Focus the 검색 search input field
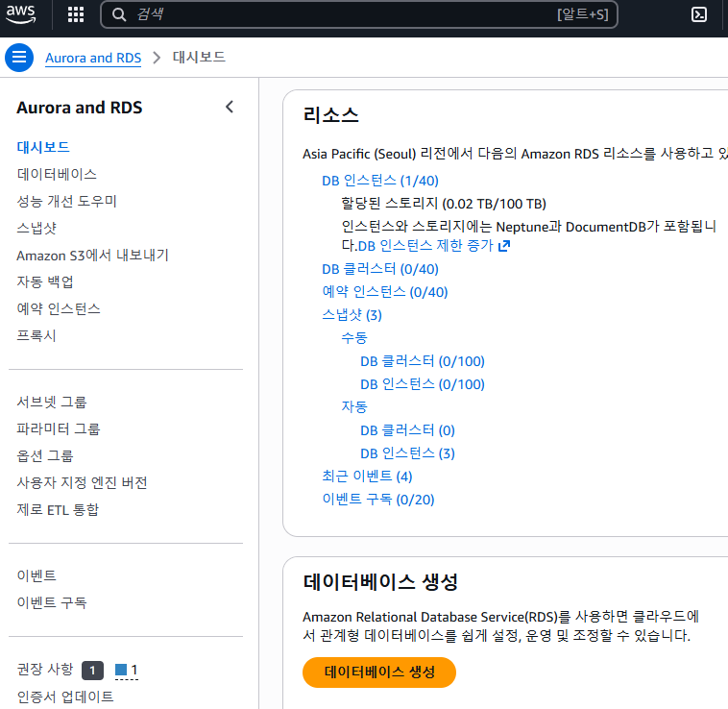 coord(359,14)
